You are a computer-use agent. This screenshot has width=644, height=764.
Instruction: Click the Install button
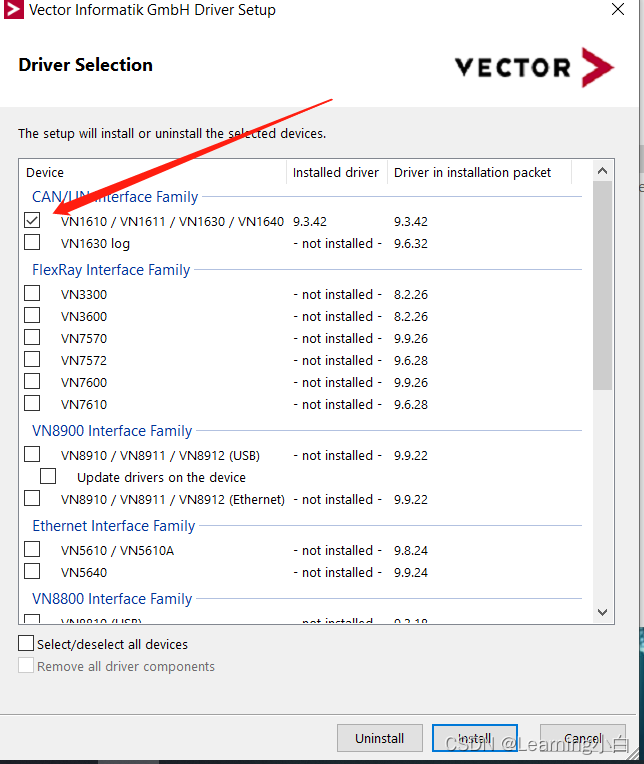click(x=474, y=738)
